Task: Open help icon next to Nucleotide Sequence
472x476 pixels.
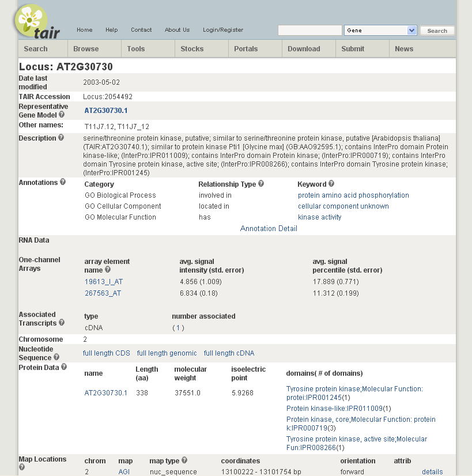Action: (x=56, y=357)
